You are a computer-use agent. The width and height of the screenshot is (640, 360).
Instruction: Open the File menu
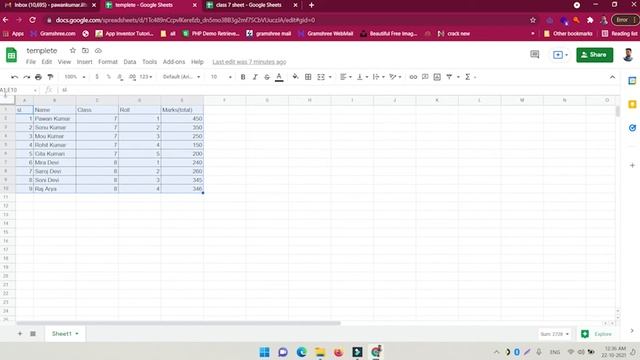click(x=31, y=62)
